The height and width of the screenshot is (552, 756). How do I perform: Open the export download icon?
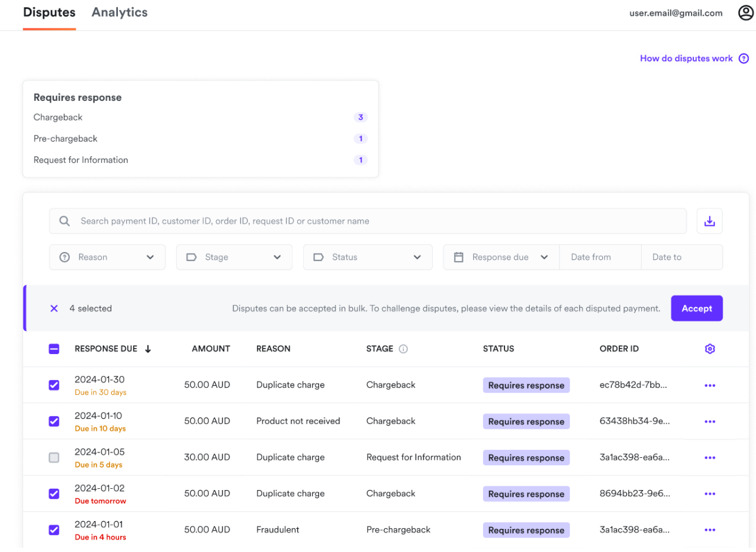tap(709, 221)
